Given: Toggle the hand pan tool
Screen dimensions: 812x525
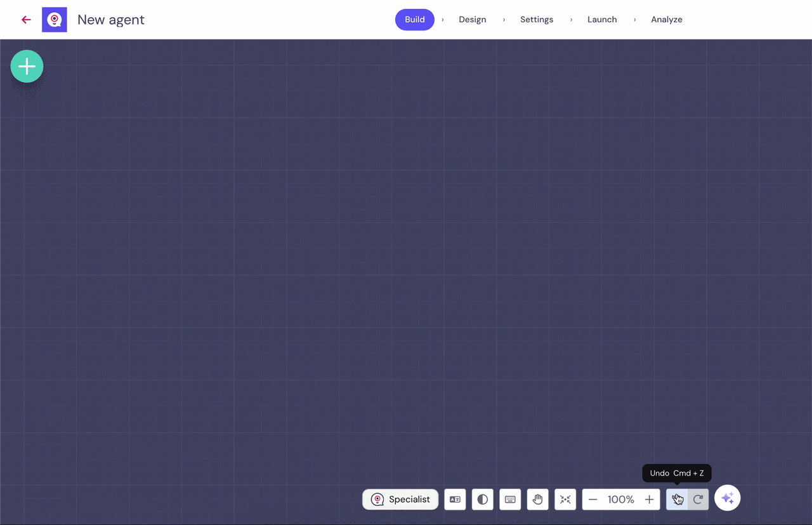Looking at the screenshot, I should pyautogui.click(x=538, y=500).
